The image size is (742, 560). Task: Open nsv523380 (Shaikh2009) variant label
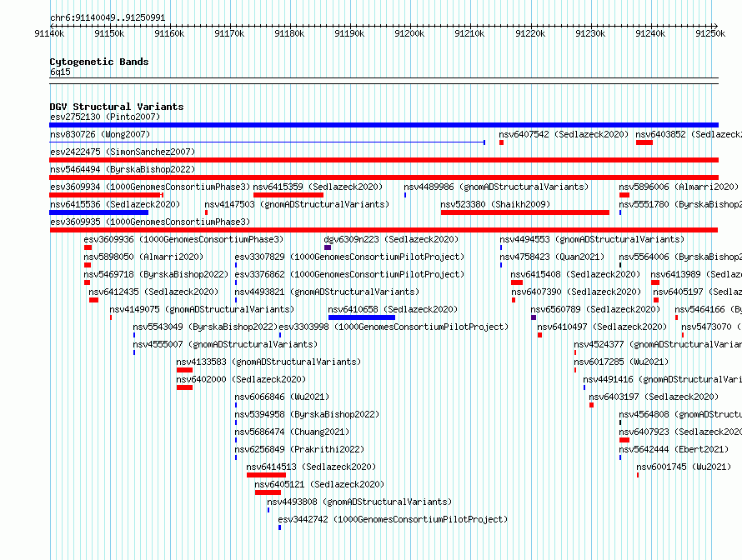click(x=495, y=204)
